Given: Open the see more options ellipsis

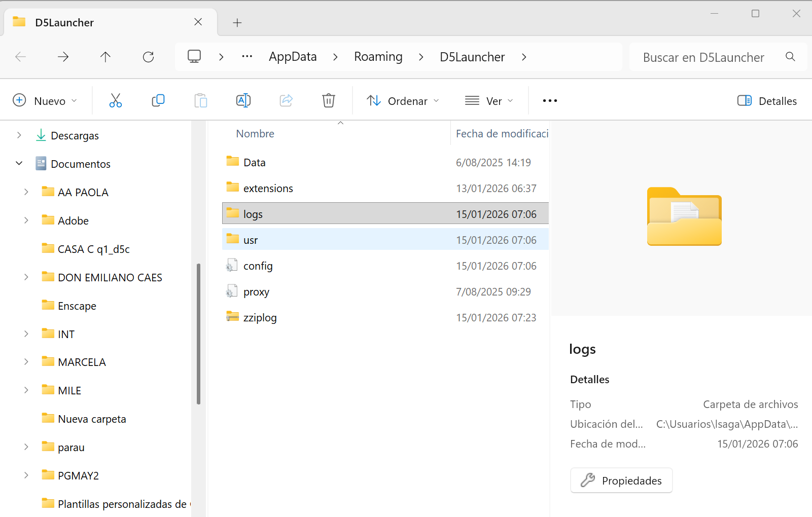Looking at the screenshot, I should tap(550, 101).
